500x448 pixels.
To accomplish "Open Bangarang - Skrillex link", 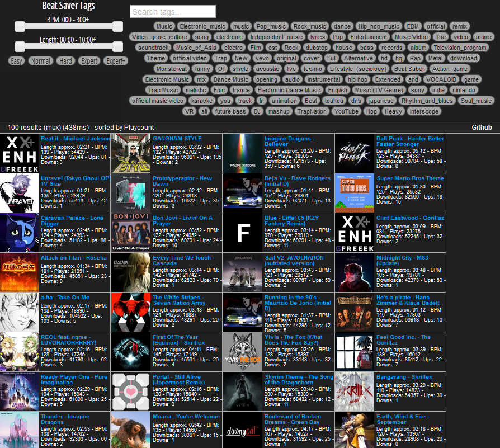I will (x=404, y=376).
